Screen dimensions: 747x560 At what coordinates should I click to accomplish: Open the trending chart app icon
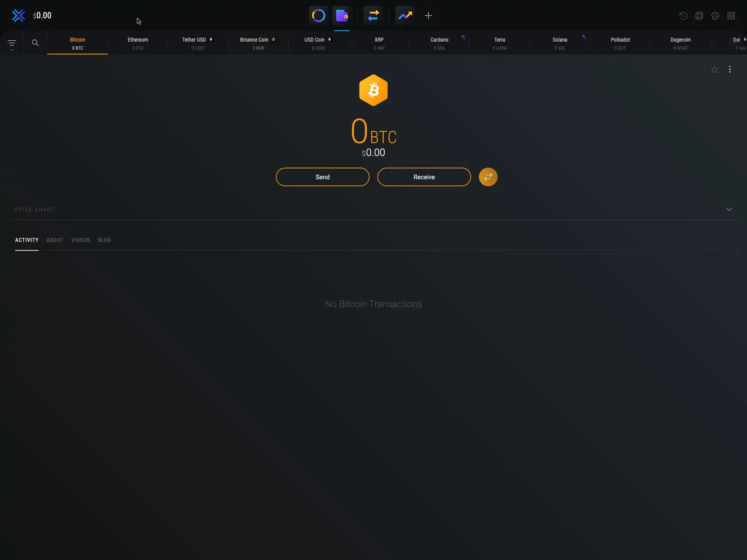[405, 16]
